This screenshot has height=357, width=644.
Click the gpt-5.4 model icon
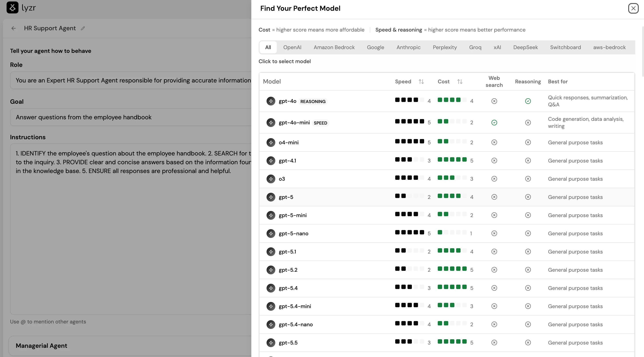pyautogui.click(x=271, y=288)
